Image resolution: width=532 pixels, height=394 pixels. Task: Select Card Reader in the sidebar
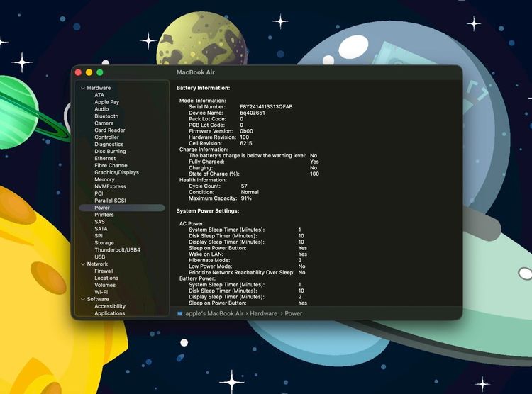[109, 130]
